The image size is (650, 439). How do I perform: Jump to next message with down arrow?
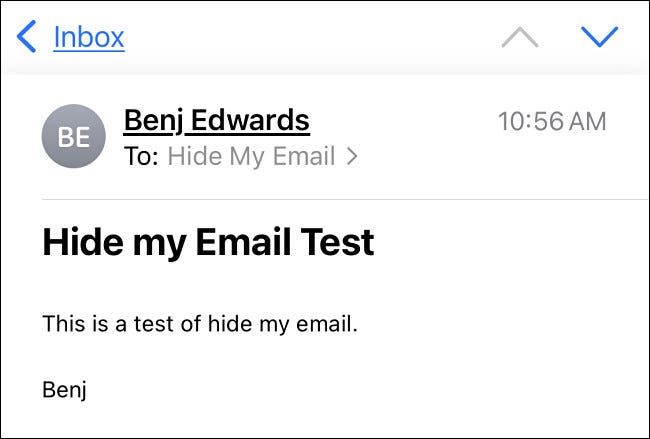click(x=599, y=38)
